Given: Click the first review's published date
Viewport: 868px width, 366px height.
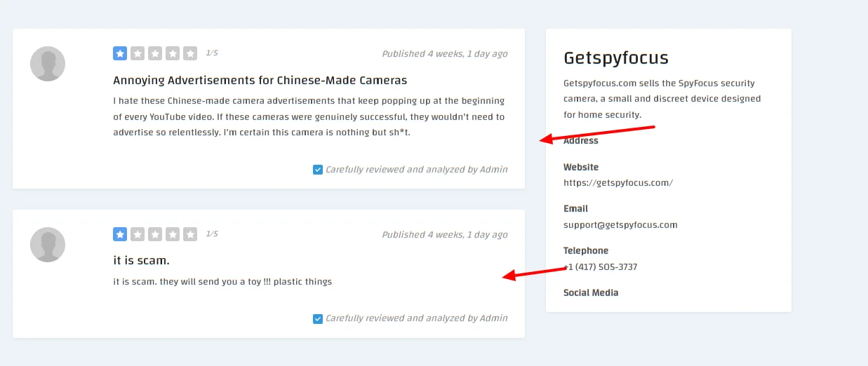Looking at the screenshot, I should click(x=444, y=54).
